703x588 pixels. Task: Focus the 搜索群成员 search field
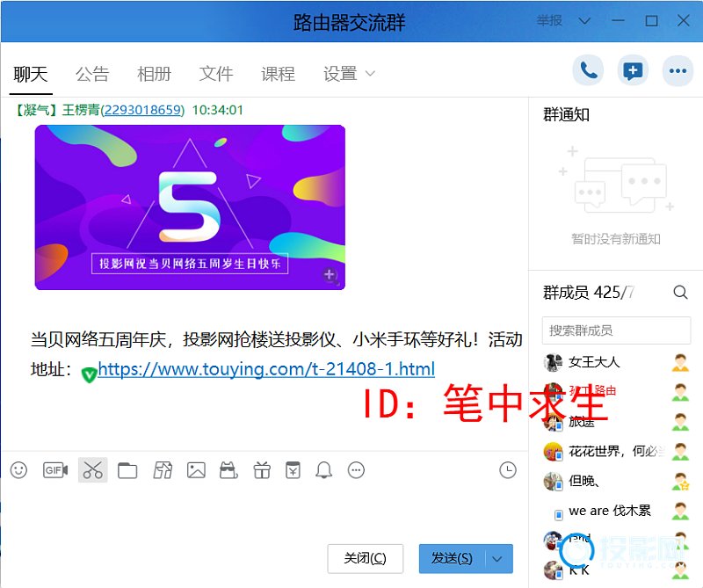pyautogui.click(x=616, y=330)
